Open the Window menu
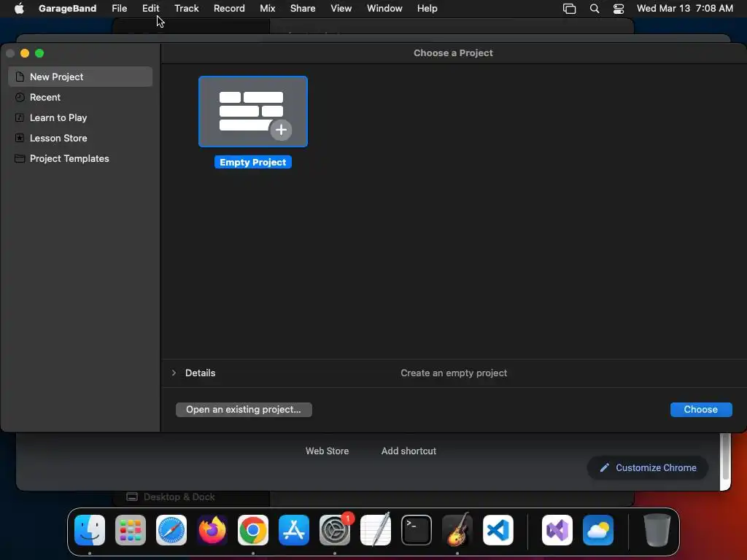The width and height of the screenshot is (747, 560). (x=384, y=8)
